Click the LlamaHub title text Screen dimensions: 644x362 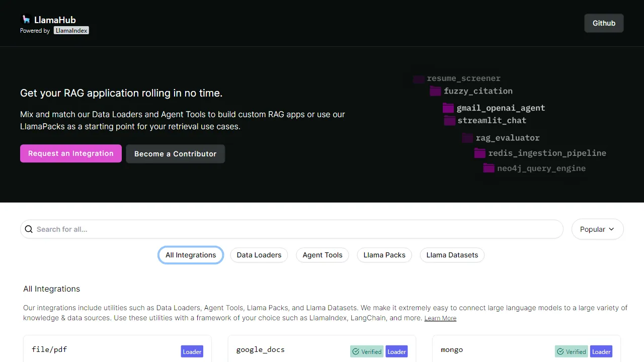55,20
